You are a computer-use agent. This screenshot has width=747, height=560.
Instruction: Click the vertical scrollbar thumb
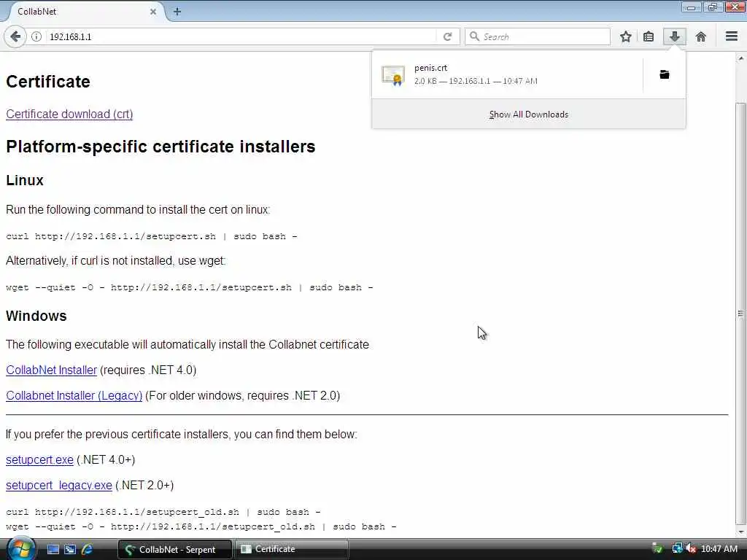pos(740,314)
